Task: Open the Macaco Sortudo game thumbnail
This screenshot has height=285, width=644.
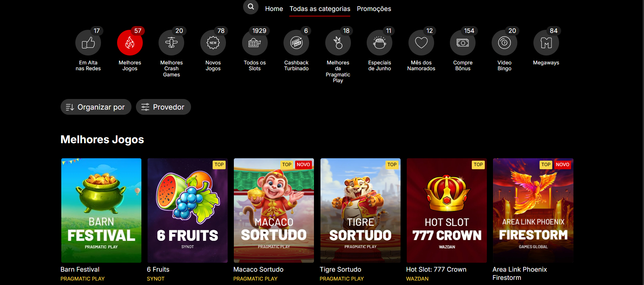Action: (274, 210)
